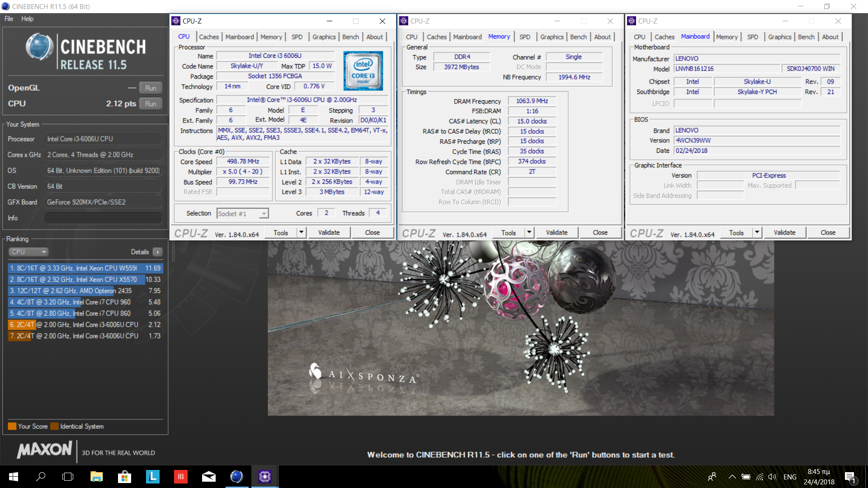Select i3-6006U ranking row scoring 2.12
This screenshot has height=488, width=868.
tap(85, 324)
